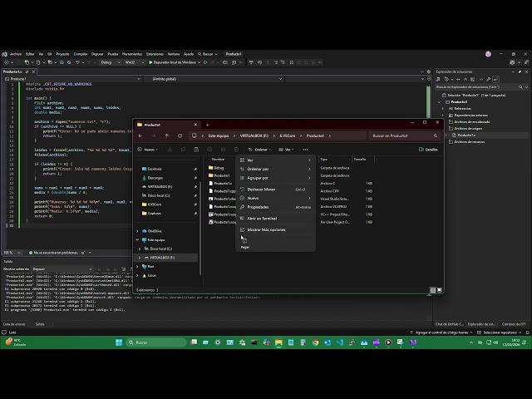Add a new tab in File Explorer
The width and height of the screenshot is (532, 399).
click(x=208, y=125)
